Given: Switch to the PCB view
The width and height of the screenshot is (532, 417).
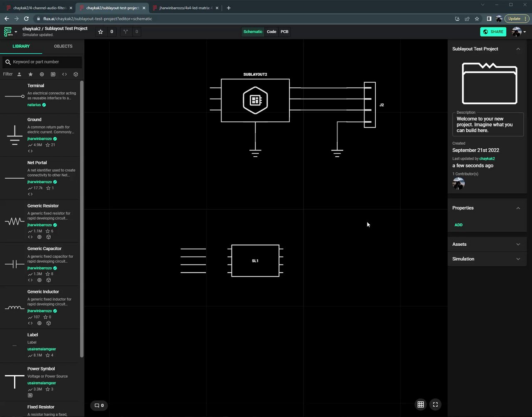Looking at the screenshot, I should [284, 32].
